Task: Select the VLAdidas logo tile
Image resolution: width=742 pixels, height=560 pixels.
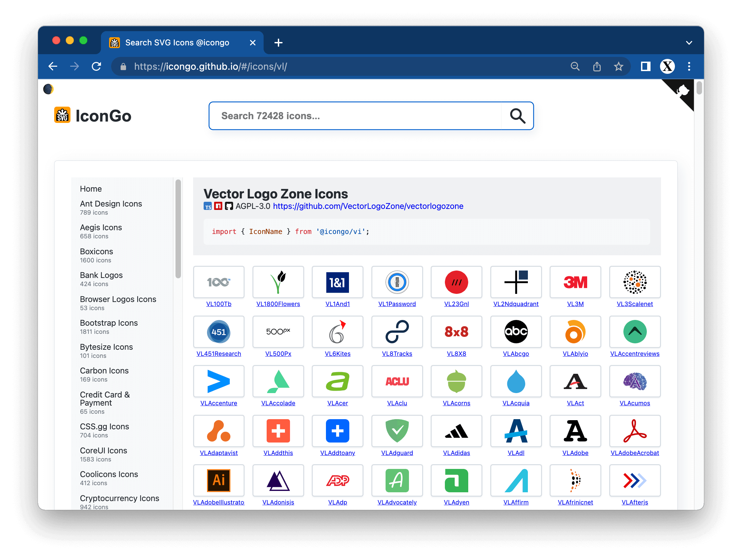Action: 456,431
